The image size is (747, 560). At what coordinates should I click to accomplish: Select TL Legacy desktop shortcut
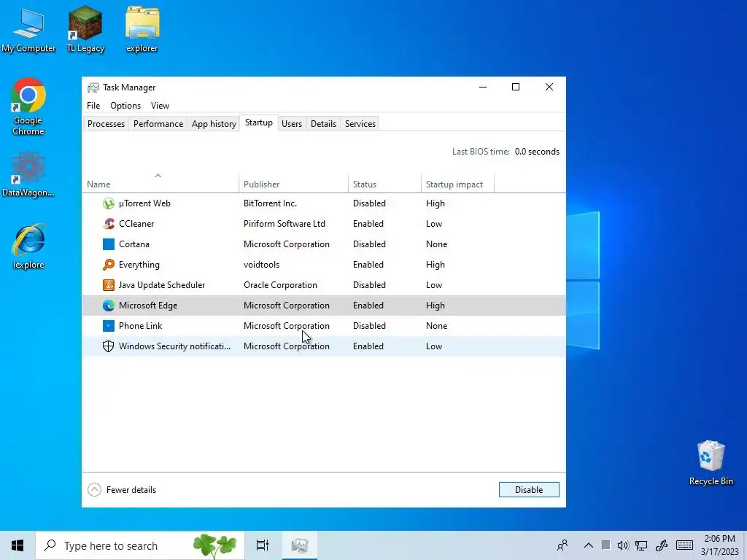(85, 30)
